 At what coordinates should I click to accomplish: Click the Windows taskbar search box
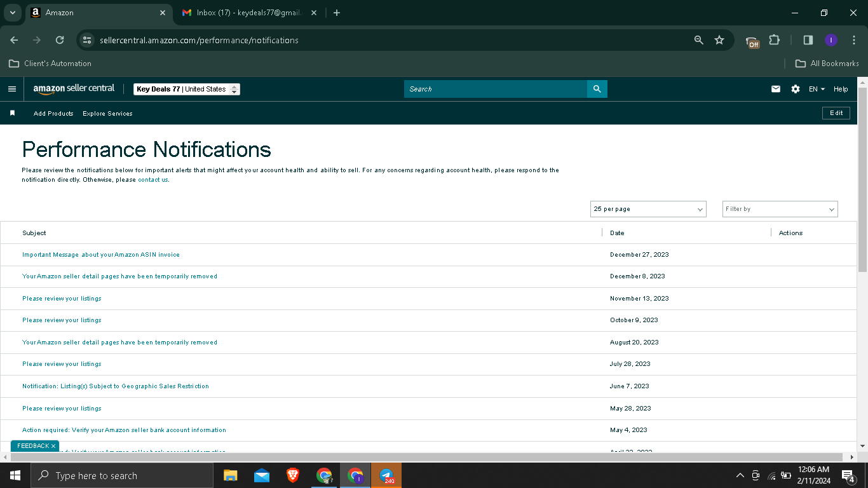coord(122,475)
